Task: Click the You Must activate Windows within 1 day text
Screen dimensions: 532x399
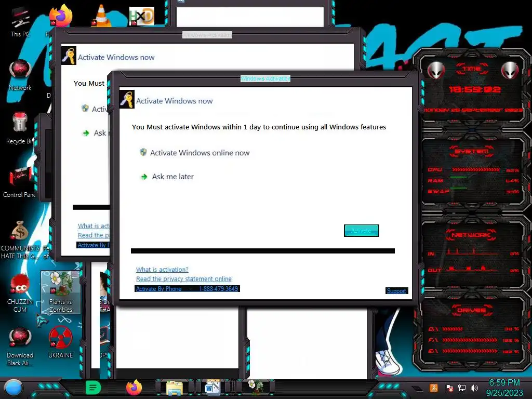Action: pos(259,127)
